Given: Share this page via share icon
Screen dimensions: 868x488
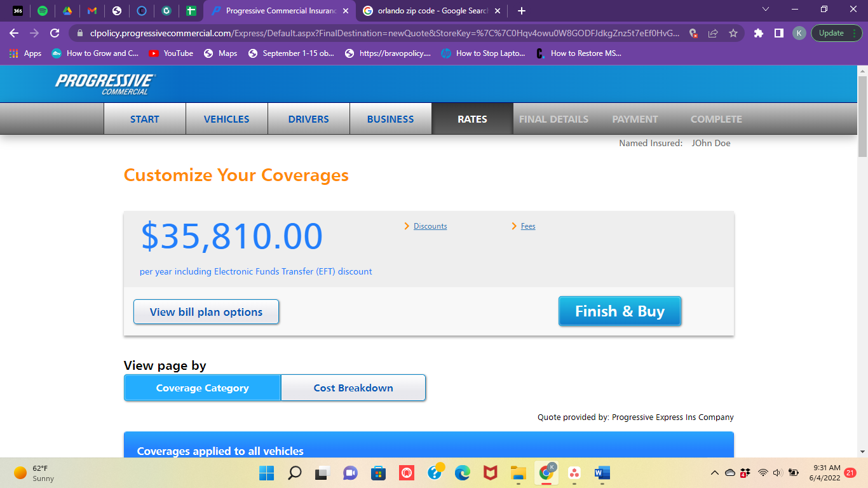Looking at the screenshot, I should pos(713,33).
